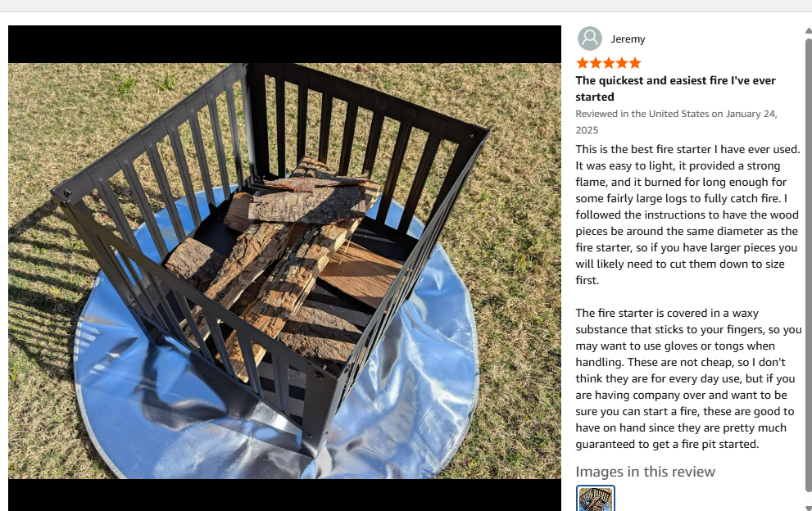Click paragraph starting 'The fire starter is covered'
This screenshot has height=511, width=812.
pyautogui.click(x=688, y=378)
